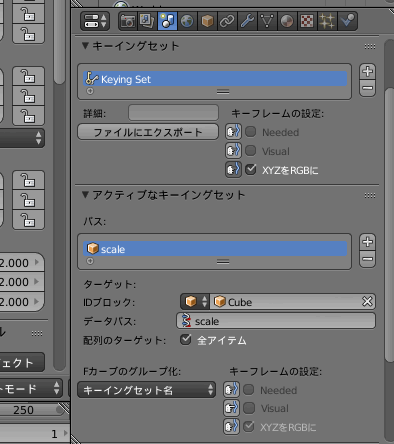
Task: Open the Physics properties tab
Action: [x=347, y=21]
